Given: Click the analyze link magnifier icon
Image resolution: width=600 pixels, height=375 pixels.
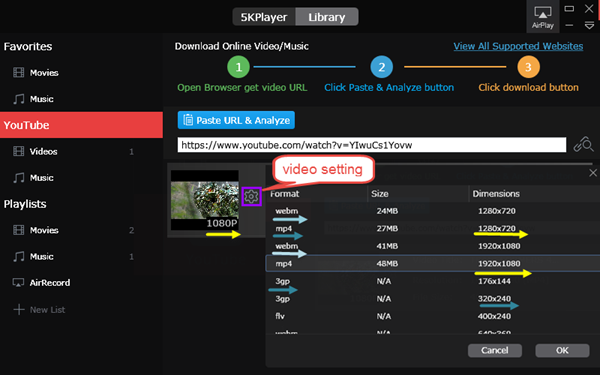Looking at the screenshot, I should pyautogui.click(x=583, y=145).
